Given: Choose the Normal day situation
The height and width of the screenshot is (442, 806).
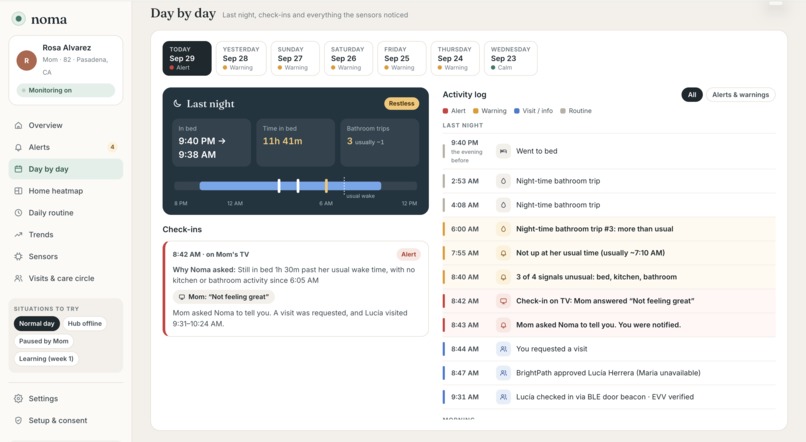Looking at the screenshot, I should coord(36,324).
